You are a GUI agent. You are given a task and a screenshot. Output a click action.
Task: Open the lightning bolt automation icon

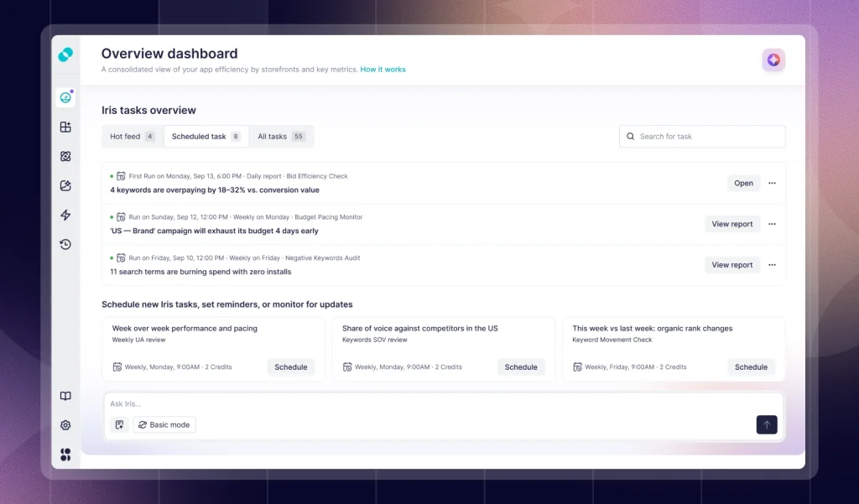[x=65, y=215]
